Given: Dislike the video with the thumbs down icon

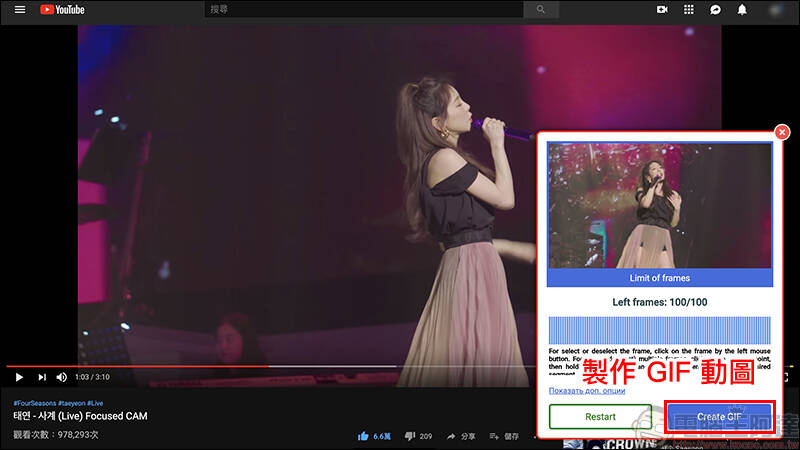Looking at the screenshot, I should tap(410, 436).
